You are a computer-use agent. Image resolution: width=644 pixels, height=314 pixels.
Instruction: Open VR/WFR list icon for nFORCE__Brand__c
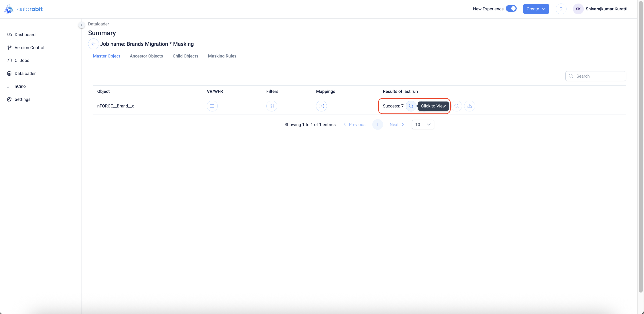tap(212, 106)
